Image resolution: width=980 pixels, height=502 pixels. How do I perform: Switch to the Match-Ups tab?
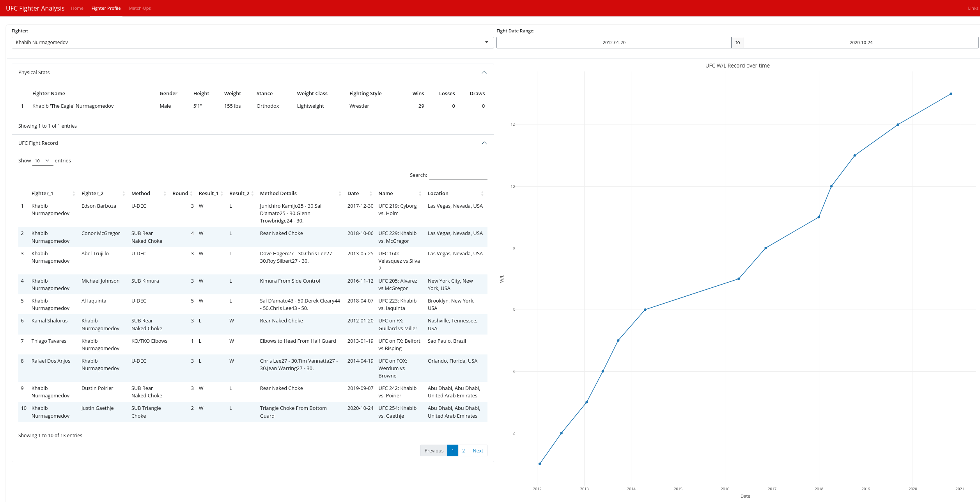[140, 8]
